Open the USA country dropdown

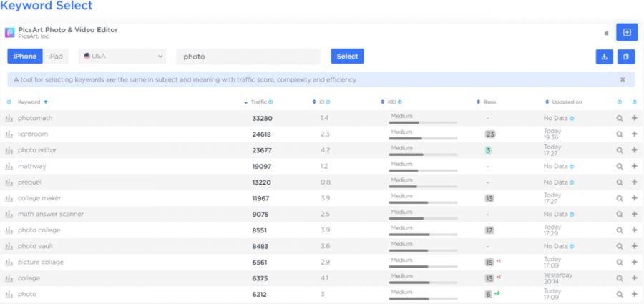click(x=122, y=57)
